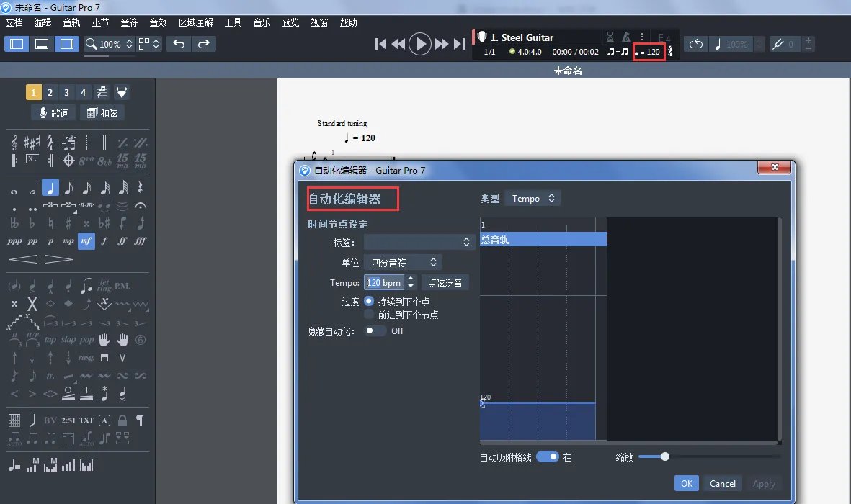Open the 类型 Tempo dropdown
The image size is (851, 504).
tap(533, 197)
